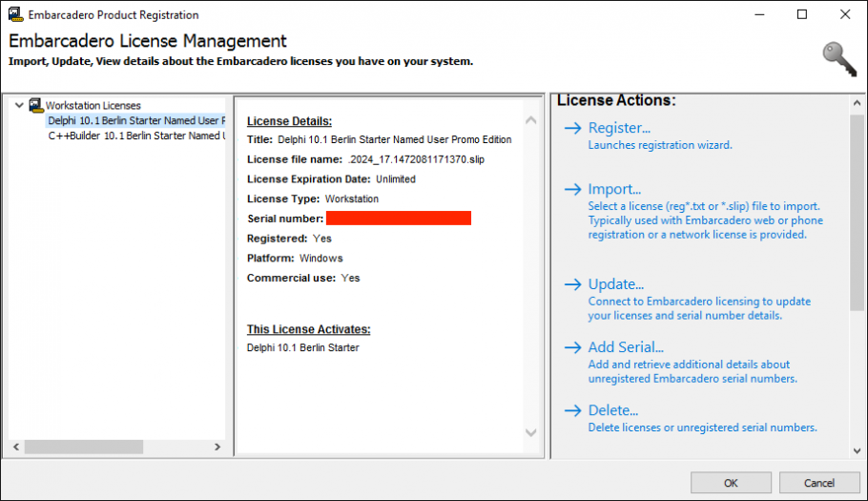Click License Actions scroll up arrow
Screen dimensions: 868x501
857,103
